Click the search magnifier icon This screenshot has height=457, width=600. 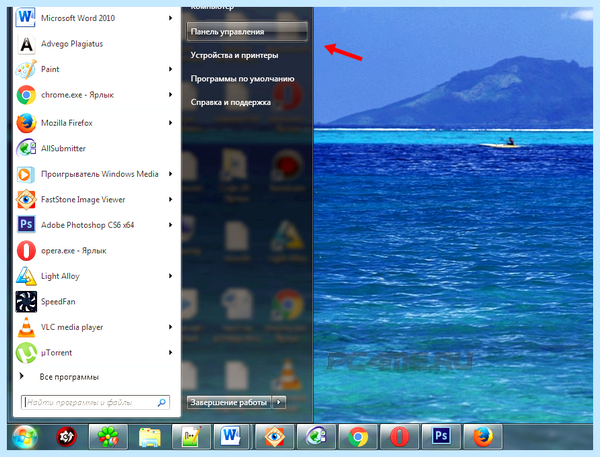click(x=162, y=402)
